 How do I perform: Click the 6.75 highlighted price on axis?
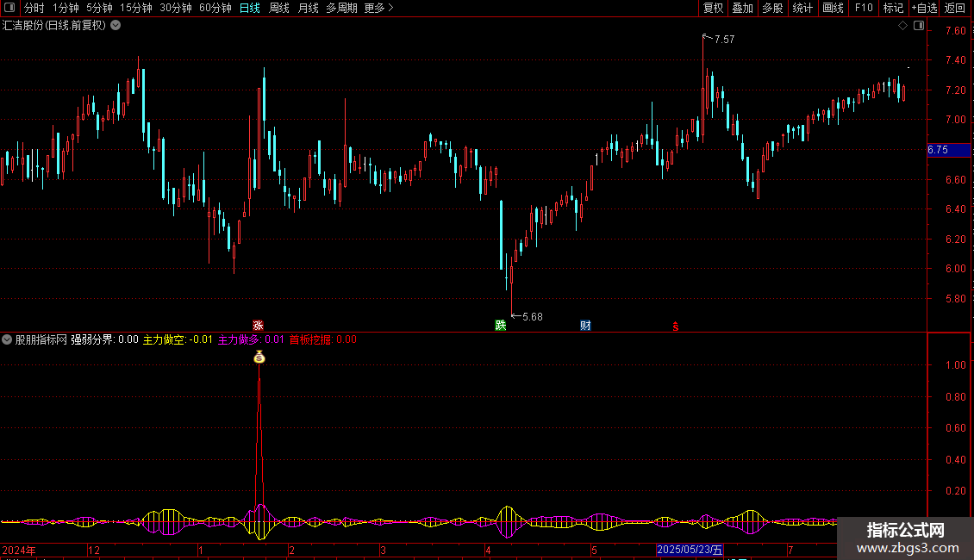[948, 150]
